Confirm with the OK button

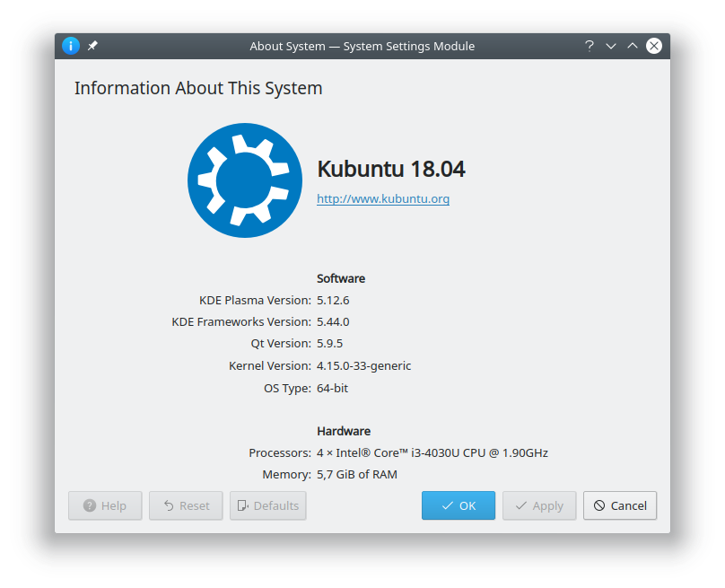click(x=459, y=505)
